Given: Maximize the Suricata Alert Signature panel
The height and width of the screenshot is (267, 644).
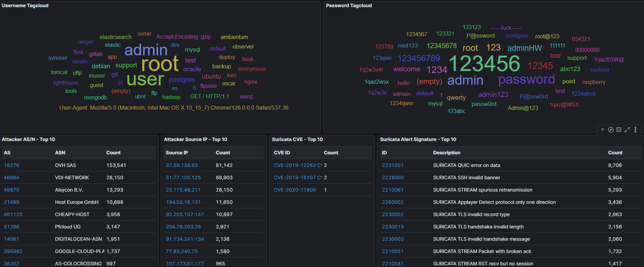Looking at the screenshot, I should 627,130.
